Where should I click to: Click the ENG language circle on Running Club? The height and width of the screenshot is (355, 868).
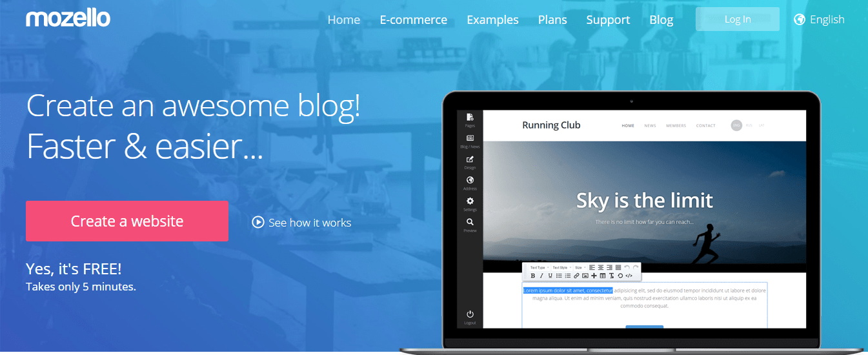[x=736, y=125]
